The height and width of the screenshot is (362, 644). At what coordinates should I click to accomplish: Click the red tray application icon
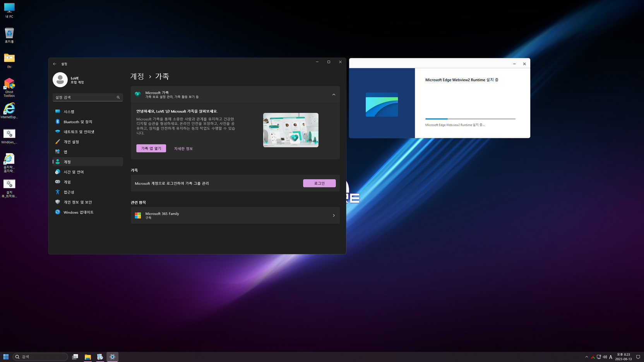click(593, 357)
